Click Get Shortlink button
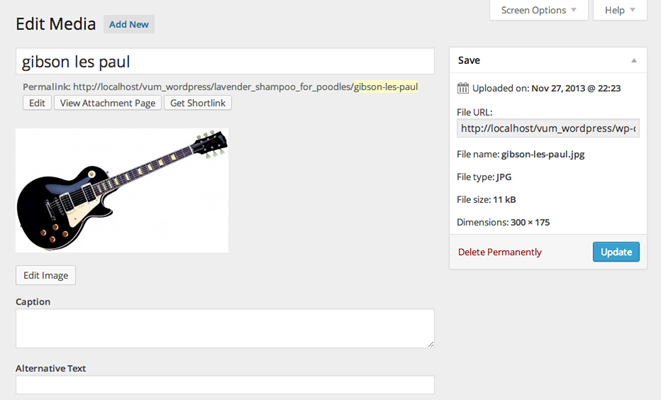The width and height of the screenshot is (661, 400). tap(198, 103)
